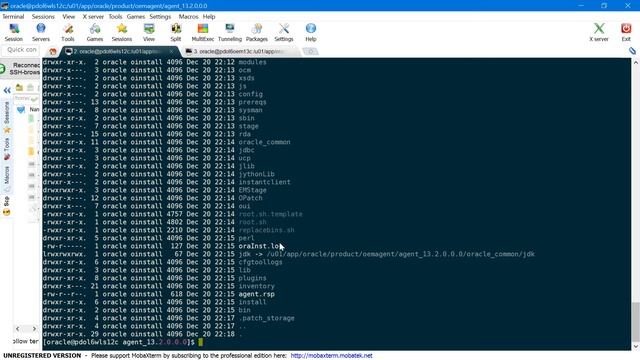Close the oracle@pdol6wls12c terminal tab
The width and height of the screenshot is (640, 360).
pos(171,51)
